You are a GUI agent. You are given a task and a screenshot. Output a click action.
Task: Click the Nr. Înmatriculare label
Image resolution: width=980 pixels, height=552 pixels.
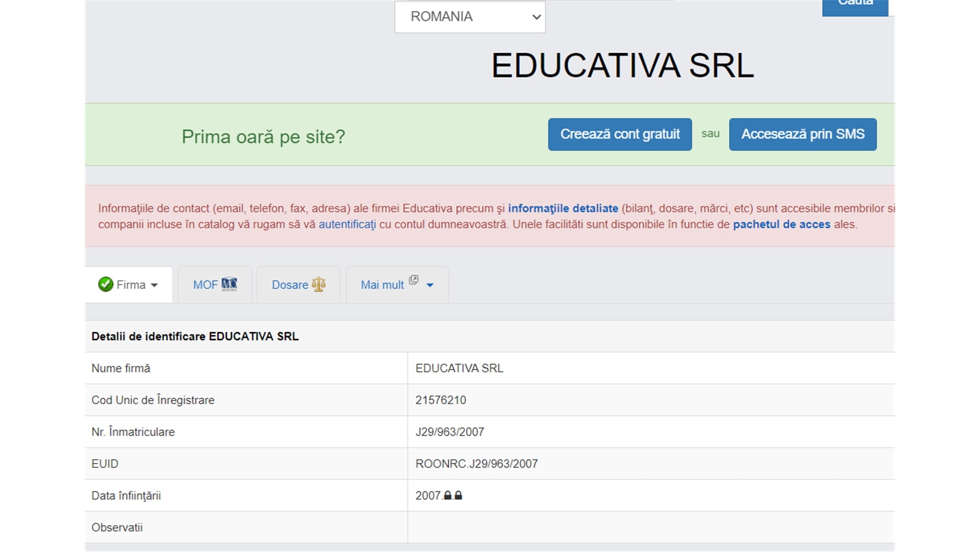[x=133, y=432]
